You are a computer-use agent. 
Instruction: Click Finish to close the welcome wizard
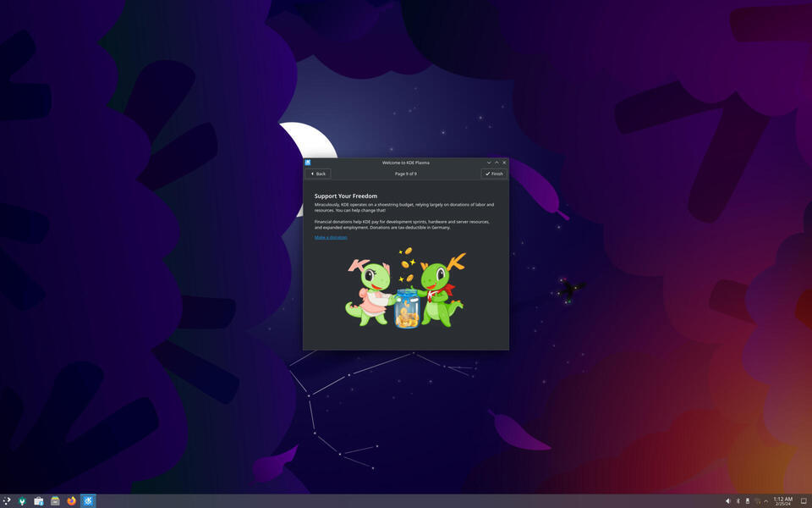click(494, 174)
